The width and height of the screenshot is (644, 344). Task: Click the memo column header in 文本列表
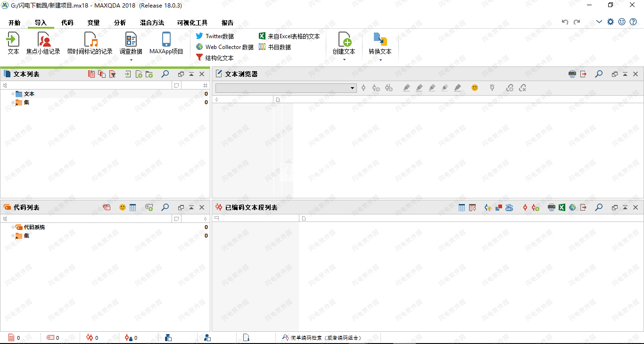[176, 86]
